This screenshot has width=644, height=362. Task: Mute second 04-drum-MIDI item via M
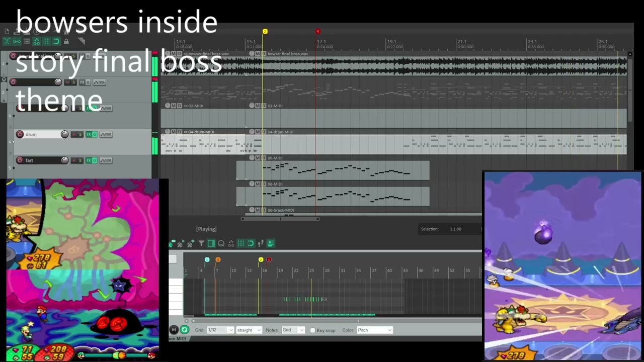258,132
